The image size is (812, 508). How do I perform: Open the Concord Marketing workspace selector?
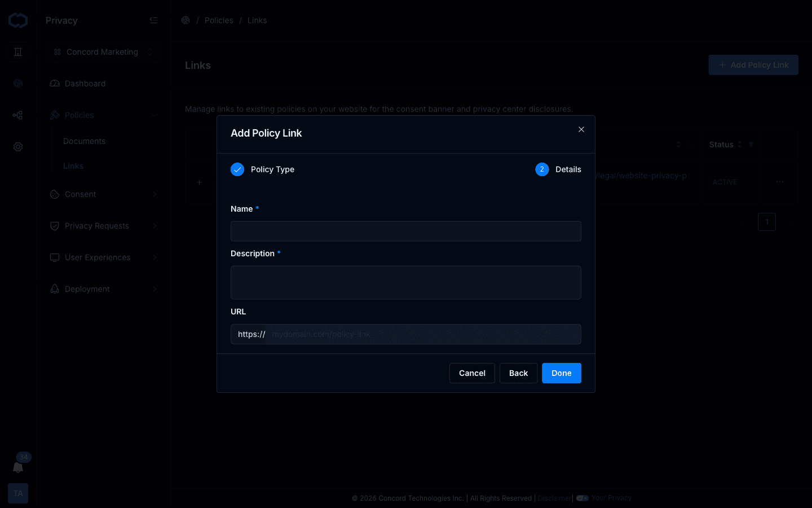103,51
